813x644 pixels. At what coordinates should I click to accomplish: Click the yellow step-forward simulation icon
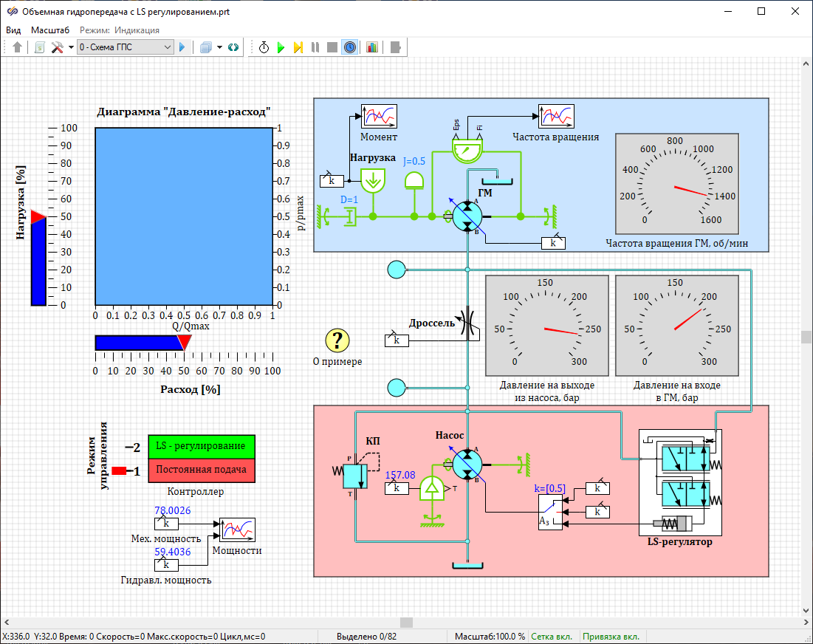pos(298,47)
